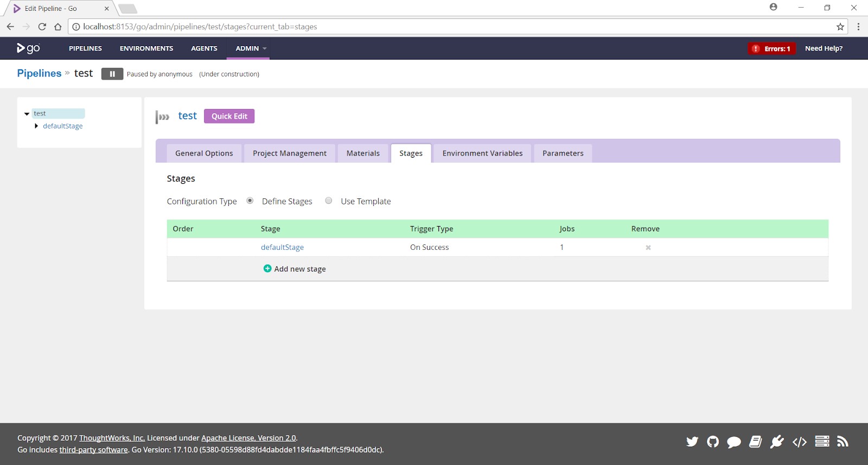Click the RSS feed icon in footer

click(x=842, y=442)
